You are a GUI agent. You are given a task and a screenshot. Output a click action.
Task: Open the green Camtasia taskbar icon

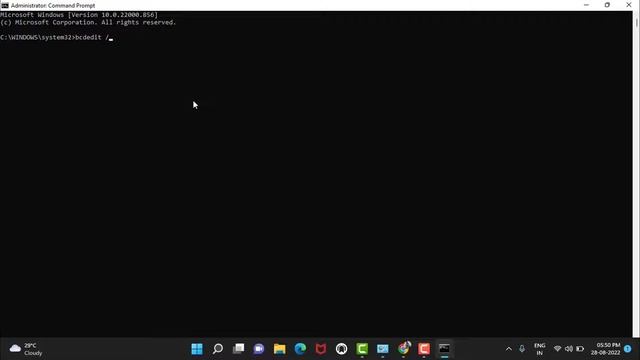click(x=362, y=349)
